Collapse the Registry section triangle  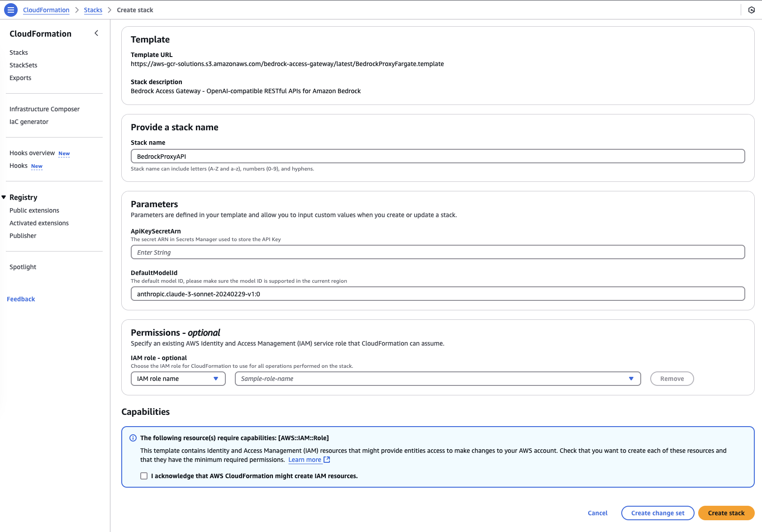pyautogui.click(x=4, y=197)
